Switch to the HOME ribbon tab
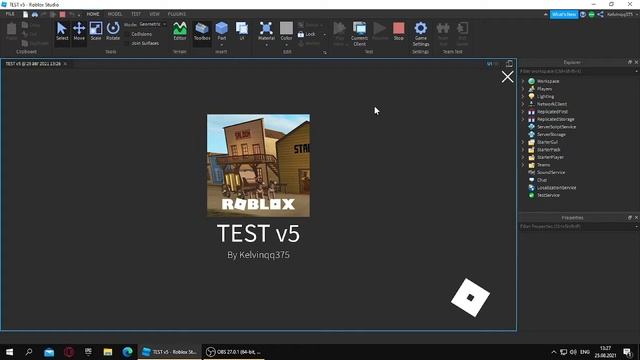Image resolution: width=640 pixels, height=360 pixels. (93, 14)
